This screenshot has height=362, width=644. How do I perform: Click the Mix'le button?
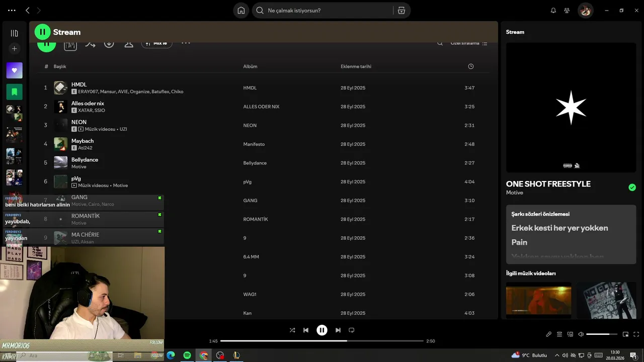[x=156, y=44]
